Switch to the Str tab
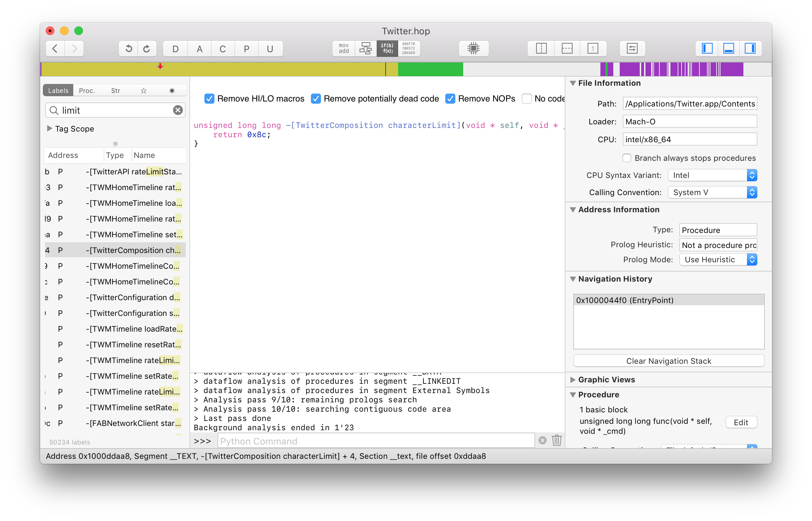 pos(115,90)
